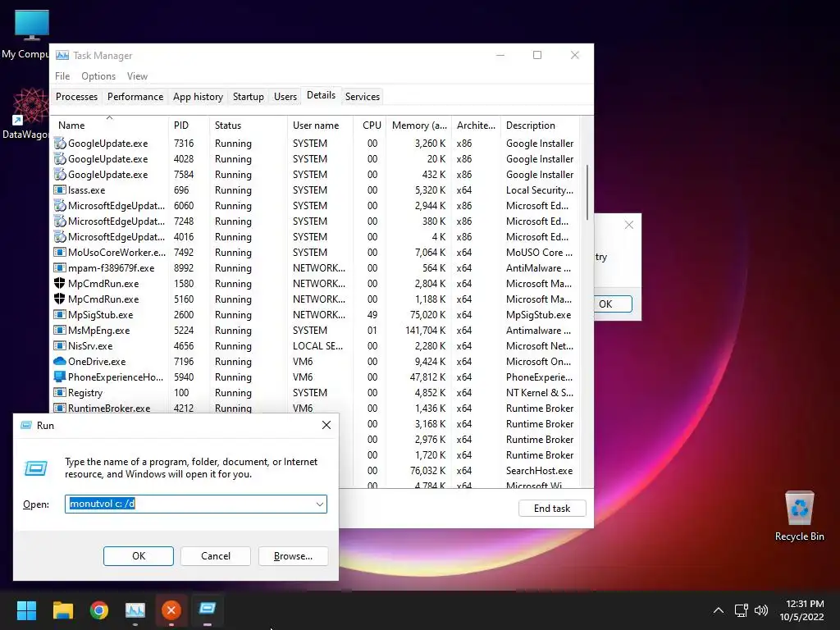Click the RuntimeBroker.exe process icon
The image size is (840, 630).
pos(59,408)
